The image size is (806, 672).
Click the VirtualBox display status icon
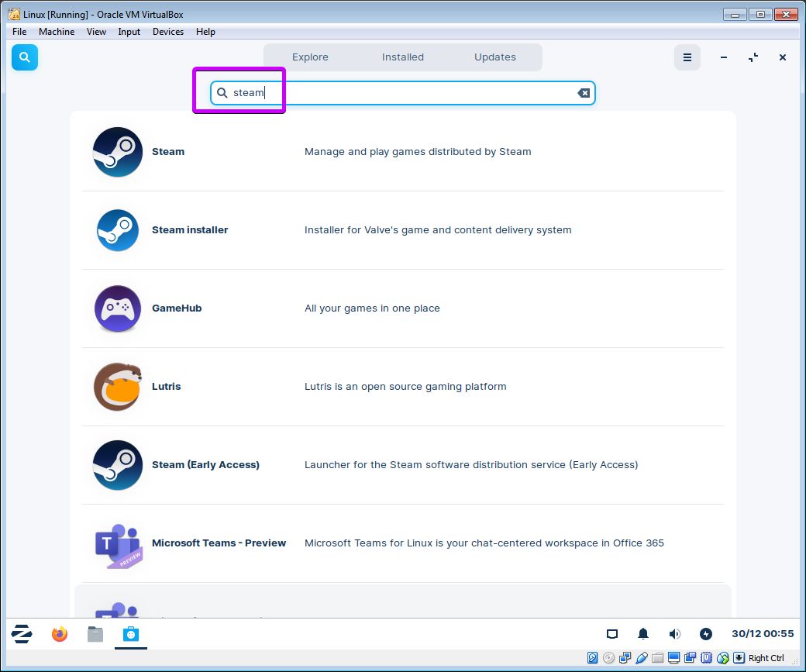click(x=674, y=657)
